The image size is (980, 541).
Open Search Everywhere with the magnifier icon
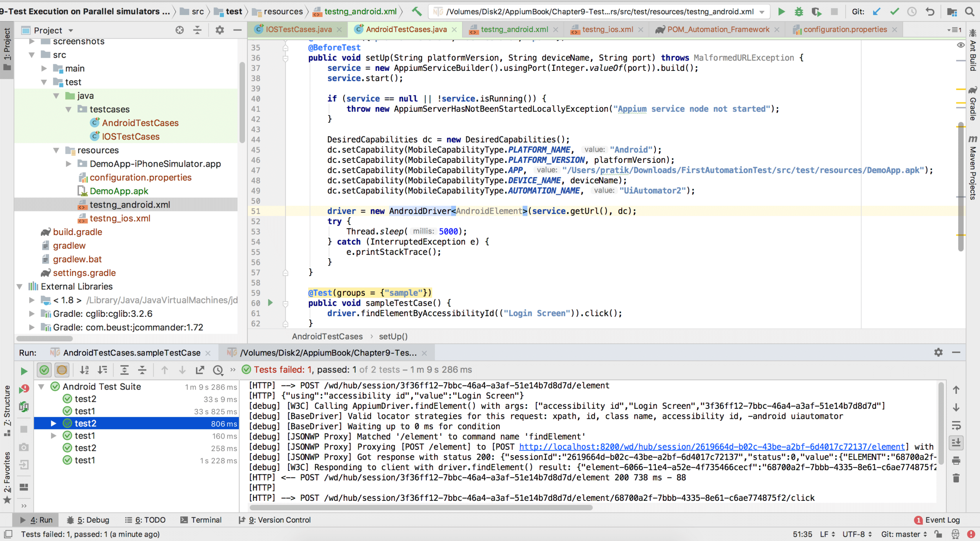coord(970,11)
